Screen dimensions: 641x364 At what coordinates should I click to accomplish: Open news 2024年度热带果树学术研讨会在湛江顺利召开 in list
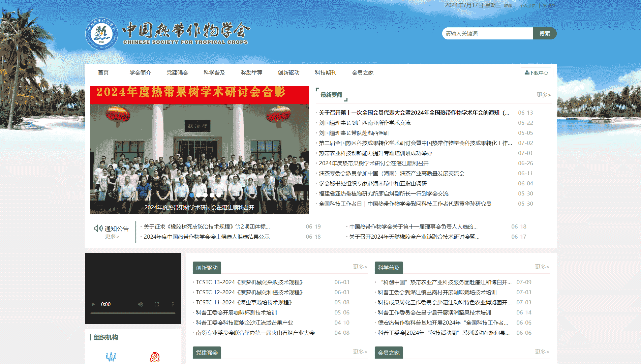pos(374,163)
